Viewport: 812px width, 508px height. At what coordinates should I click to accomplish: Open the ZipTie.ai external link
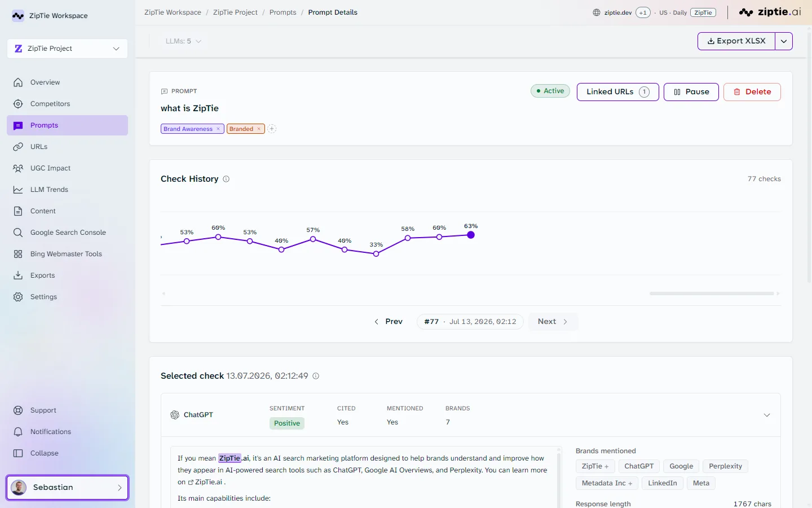(x=205, y=482)
